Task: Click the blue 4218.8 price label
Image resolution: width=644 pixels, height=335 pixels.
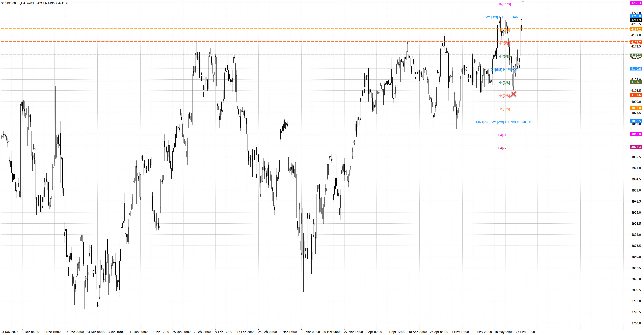Action: [x=636, y=16]
